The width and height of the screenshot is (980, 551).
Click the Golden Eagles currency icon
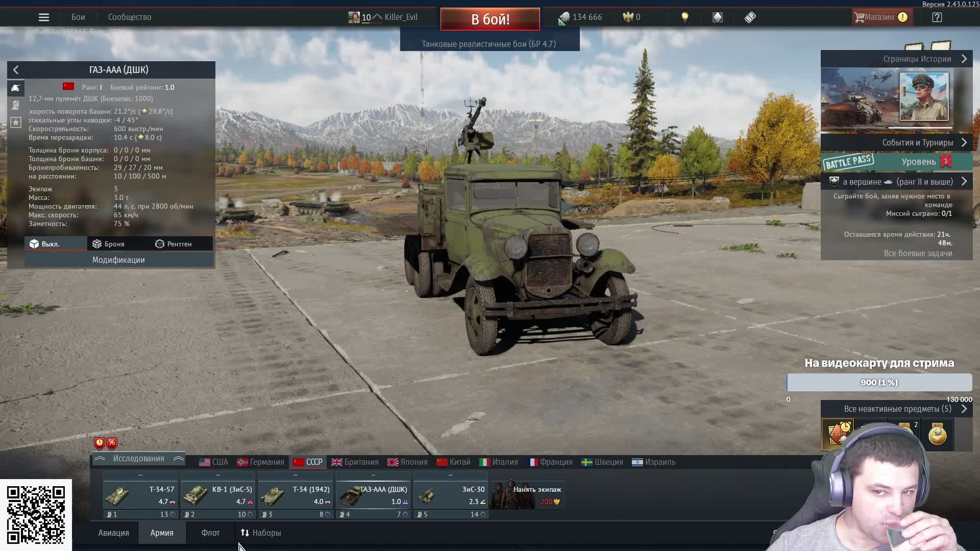[x=628, y=17]
